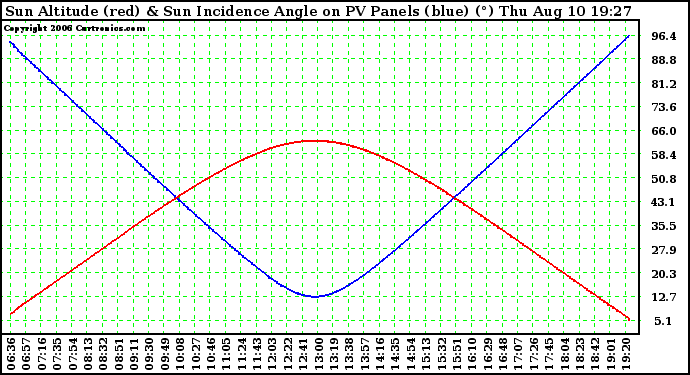690x375 pixels.
Task: Click the 81.2 y-axis value
Action: tap(664, 84)
